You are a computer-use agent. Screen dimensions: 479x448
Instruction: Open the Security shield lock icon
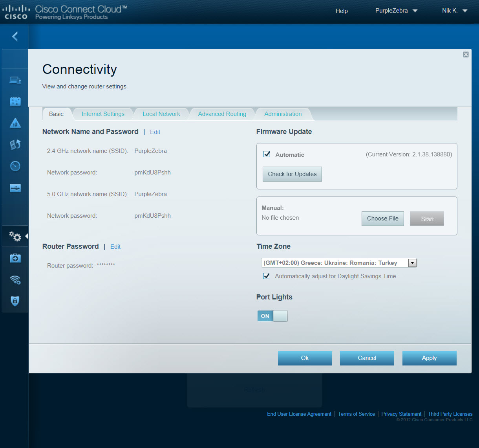coord(15,301)
